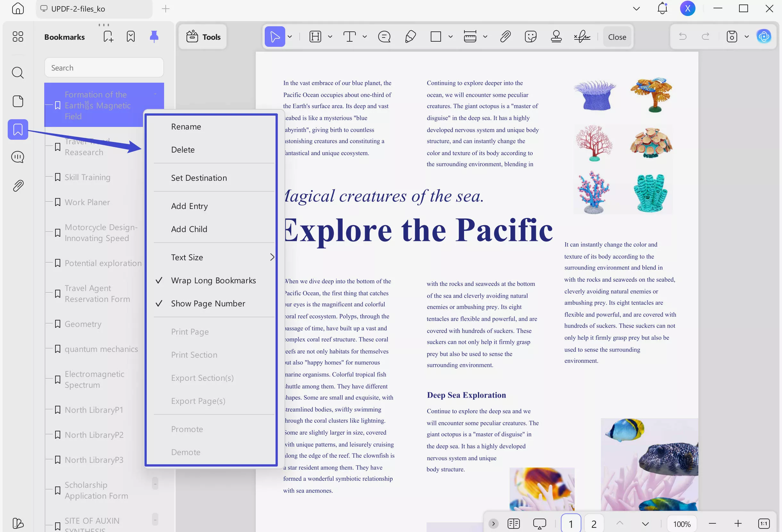Click the Close button in toolbar

click(x=617, y=37)
